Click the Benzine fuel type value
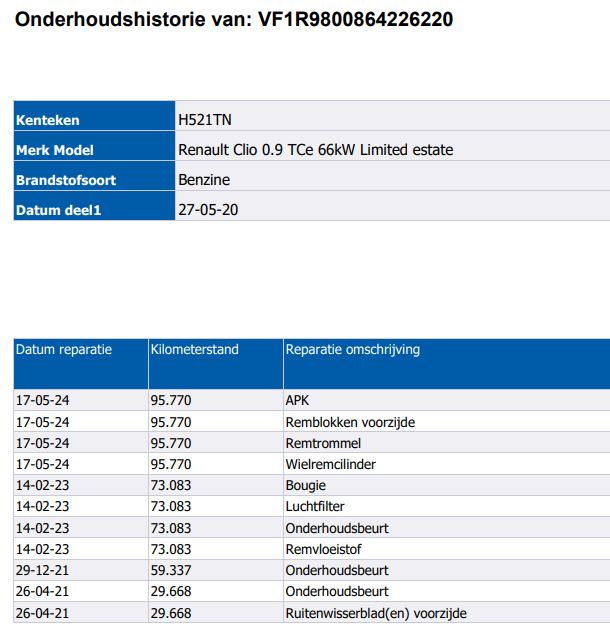The image size is (610, 636). coord(204,180)
